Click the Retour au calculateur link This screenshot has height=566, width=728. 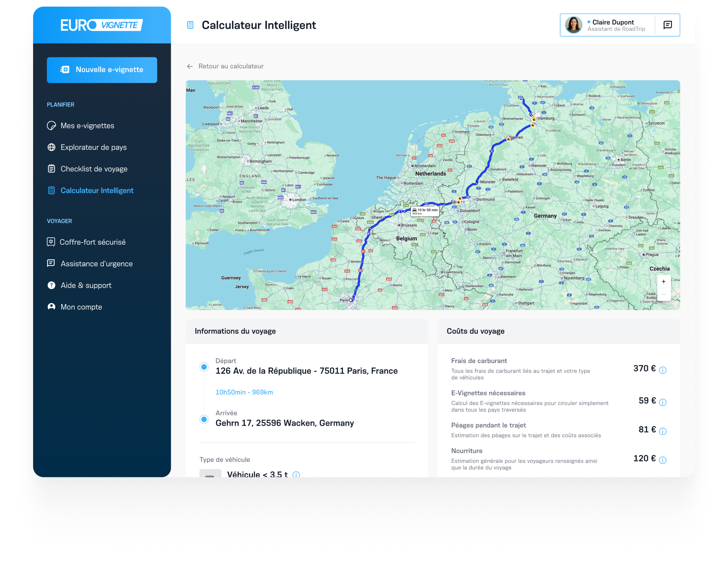pos(231,66)
